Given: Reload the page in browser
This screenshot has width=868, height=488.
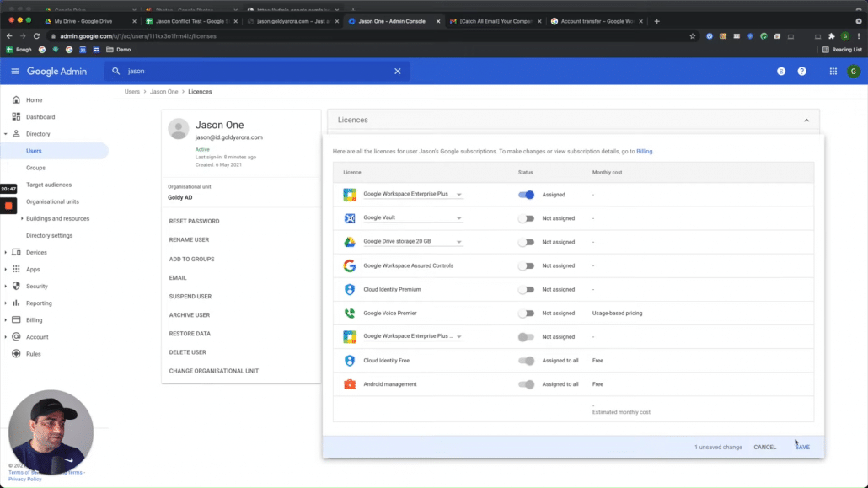Looking at the screenshot, I should pos(36,36).
